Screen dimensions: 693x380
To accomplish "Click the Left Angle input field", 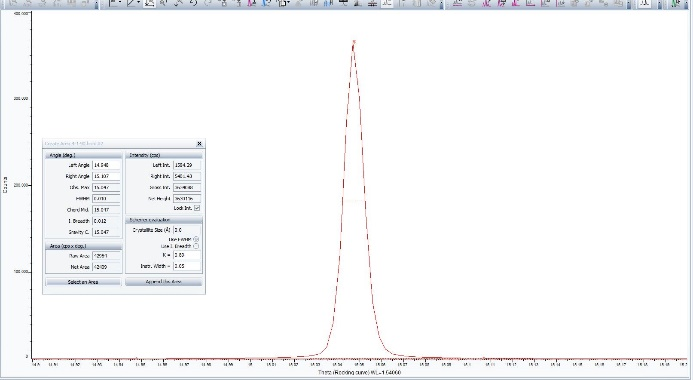I will pos(106,165).
